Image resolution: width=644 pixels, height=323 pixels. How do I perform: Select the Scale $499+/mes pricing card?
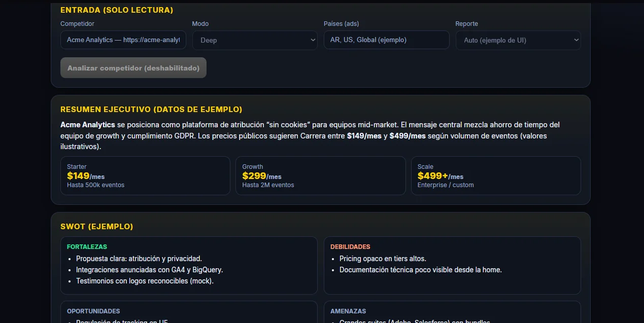pyautogui.click(x=496, y=175)
